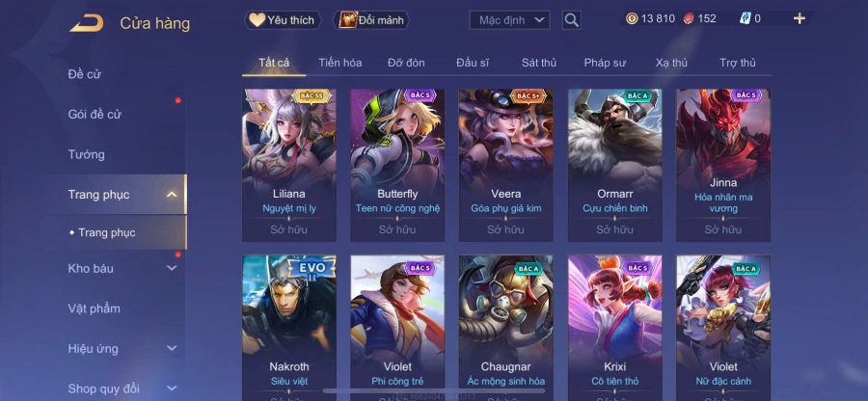Expand the Kho báu sidebar section
Image resolution: width=868 pixels, height=401 pixels.
coord(172,268)
